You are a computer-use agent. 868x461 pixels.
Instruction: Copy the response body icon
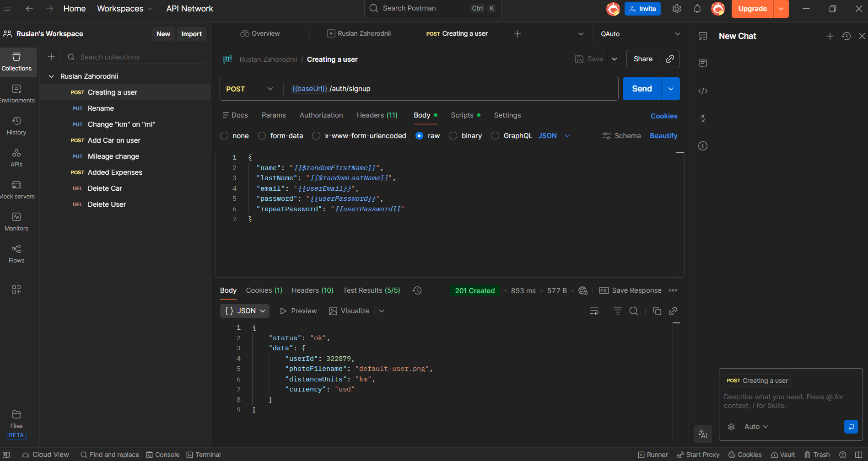coord(657,311)
